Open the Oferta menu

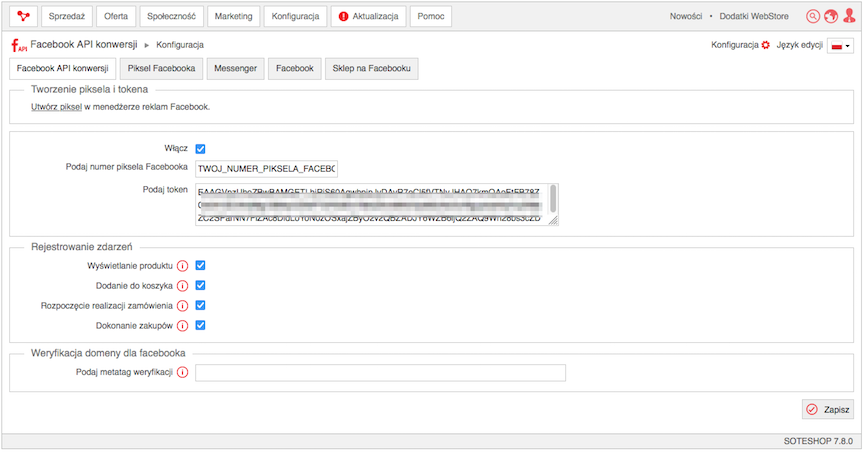coord(116,17)
